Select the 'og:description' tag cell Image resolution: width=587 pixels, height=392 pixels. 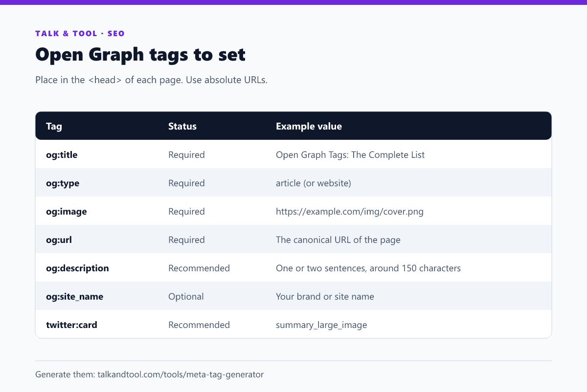(x=77, y=268)
